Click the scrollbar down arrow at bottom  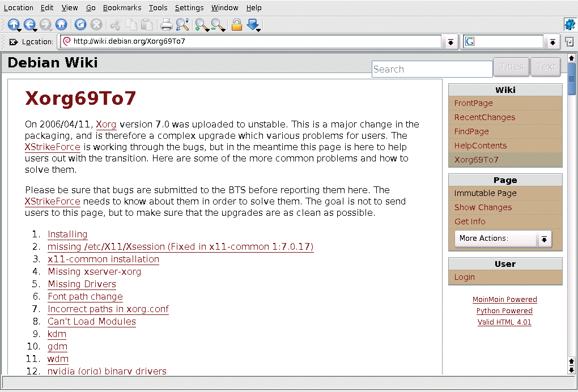[x=571, y=370]
